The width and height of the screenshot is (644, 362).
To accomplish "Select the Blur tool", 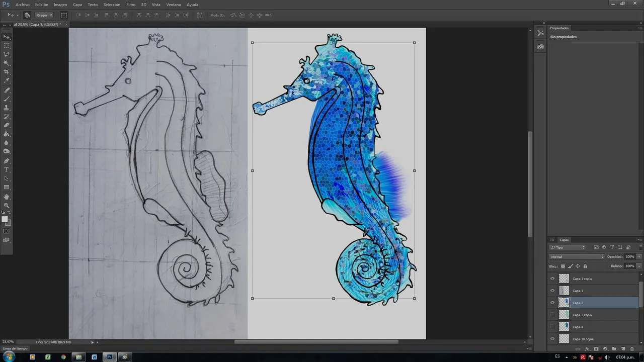I will [7, 143].
